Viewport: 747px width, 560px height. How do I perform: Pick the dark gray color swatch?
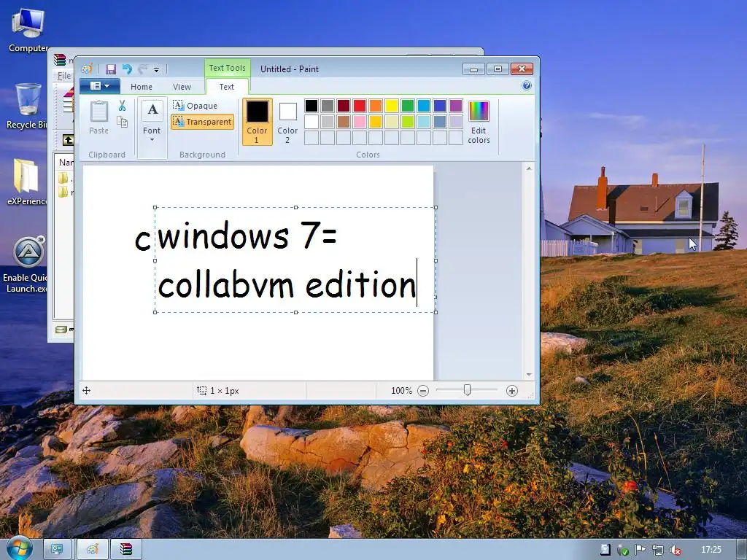(x=328, y=105)
